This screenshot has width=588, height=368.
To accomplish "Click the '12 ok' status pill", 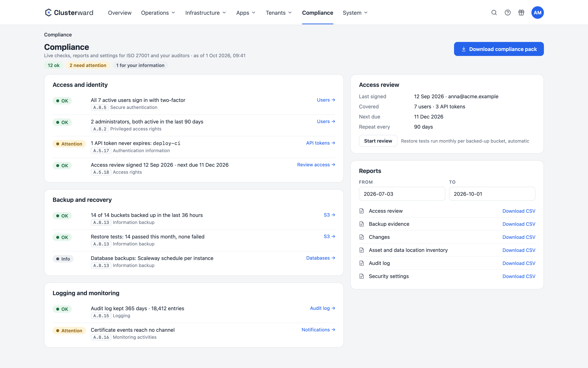I will pos(53,65).
